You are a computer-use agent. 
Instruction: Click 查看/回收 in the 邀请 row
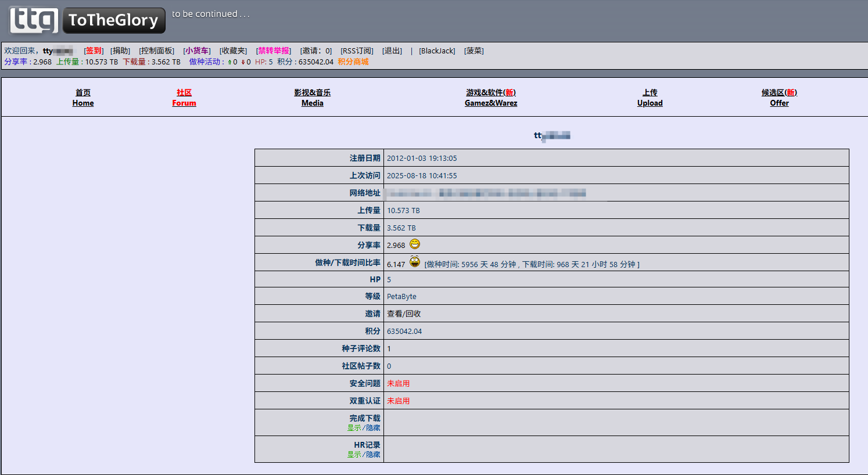pos(404,314)
